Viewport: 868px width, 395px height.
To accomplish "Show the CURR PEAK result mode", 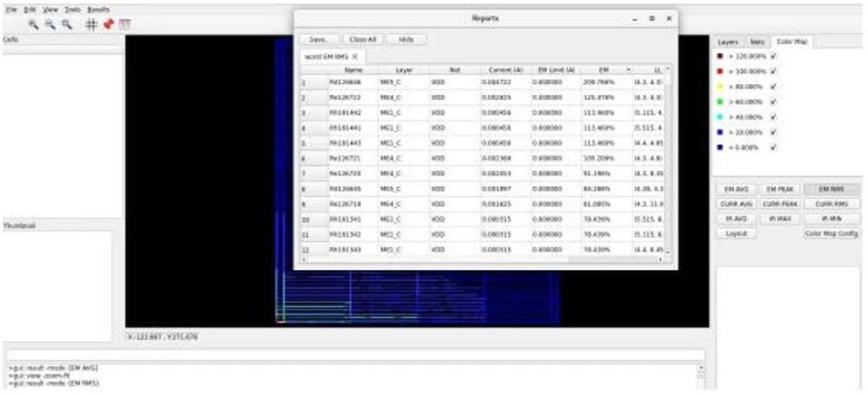I will [780, 203].
